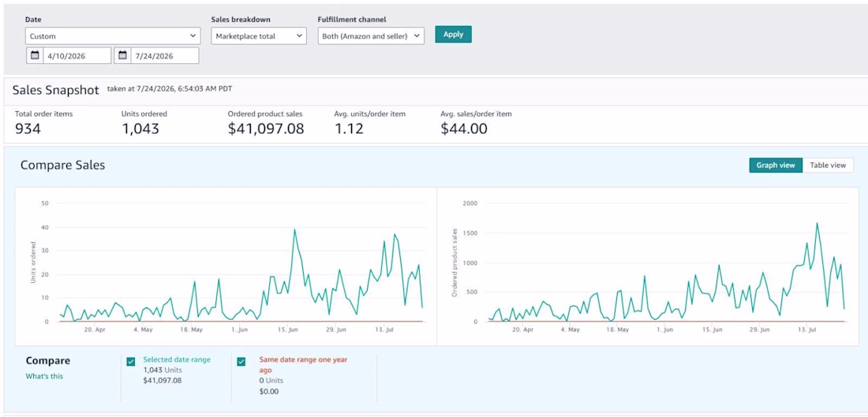Open Marketplace total sales breakdown dropdown
The width and height of the screenshot is (868, 417).
pyautogui.click(x=259, y=36)
